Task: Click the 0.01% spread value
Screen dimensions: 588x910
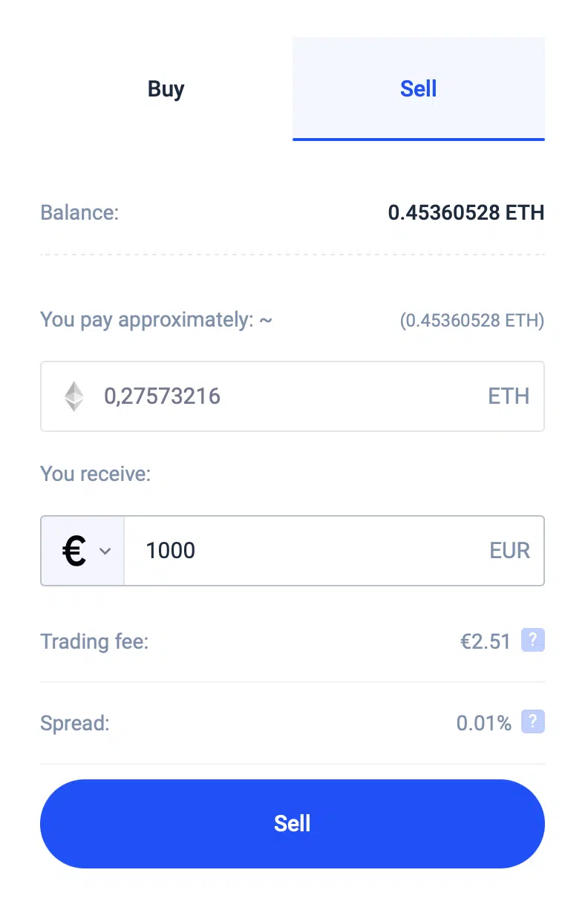Action: 484,723
